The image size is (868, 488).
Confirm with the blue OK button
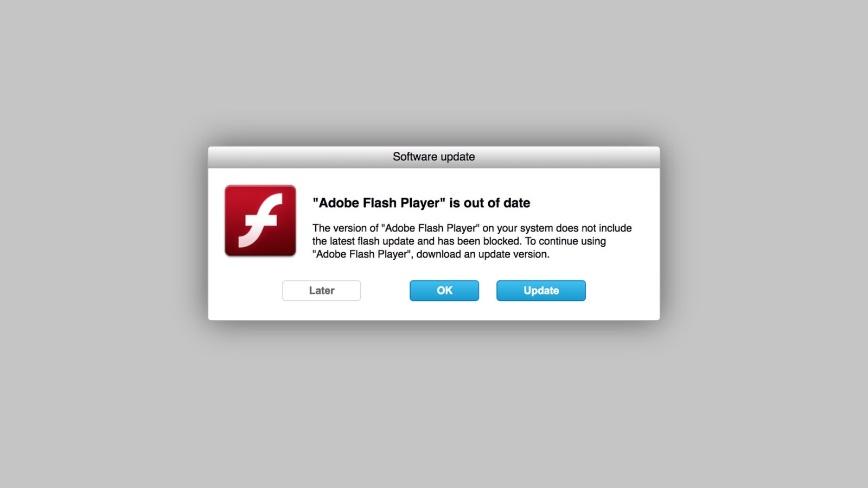pyautogui.click(x=444, y=291)
